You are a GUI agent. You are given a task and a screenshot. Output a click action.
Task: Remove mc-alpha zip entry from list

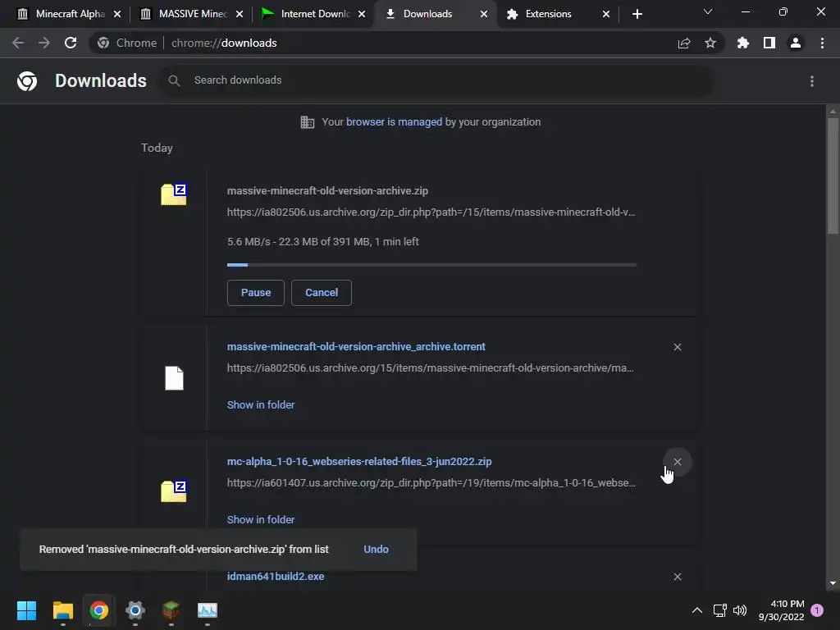pos(678,462)
